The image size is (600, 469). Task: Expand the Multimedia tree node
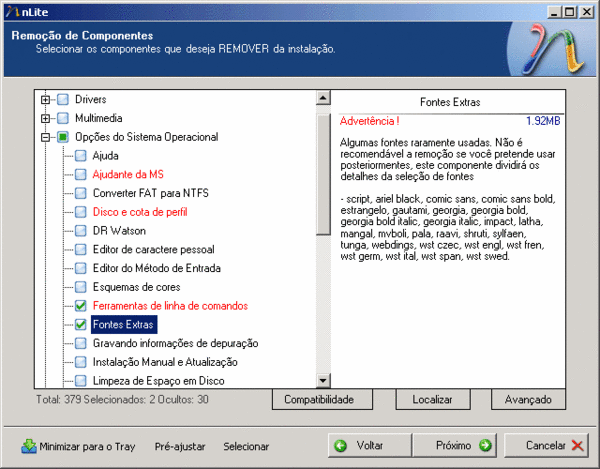pyautogui.click(x=46, y=119)
